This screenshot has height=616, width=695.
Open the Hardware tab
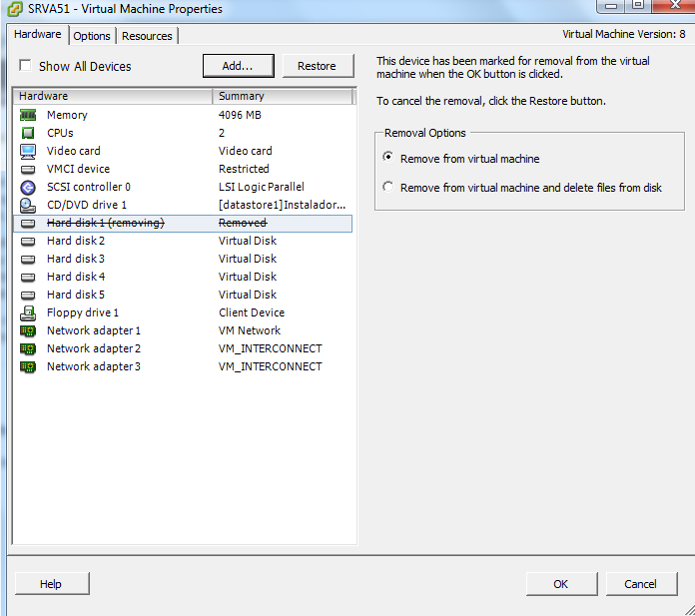pyautogui.click(x=38, y=34)
